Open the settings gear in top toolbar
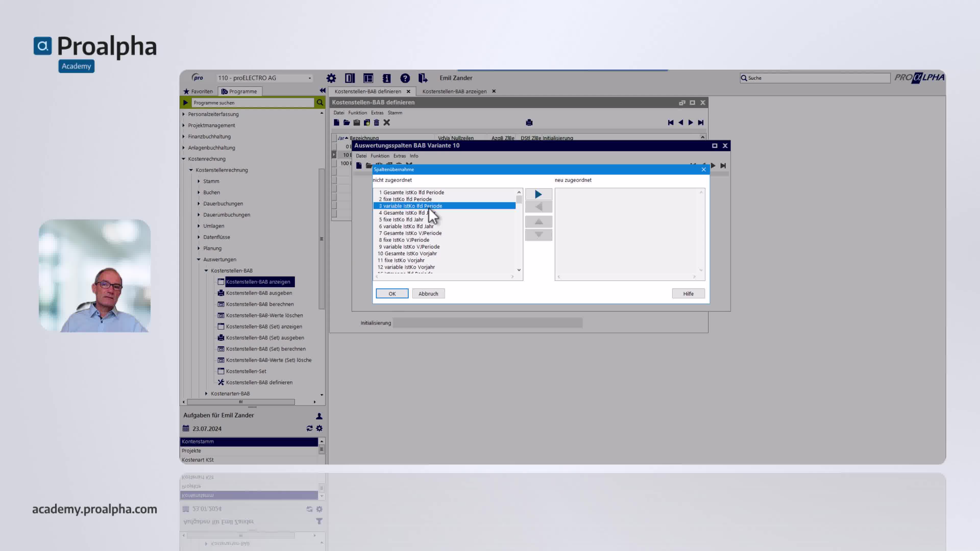Viewport: 980px width, 551px height. [x=331, y=78]
